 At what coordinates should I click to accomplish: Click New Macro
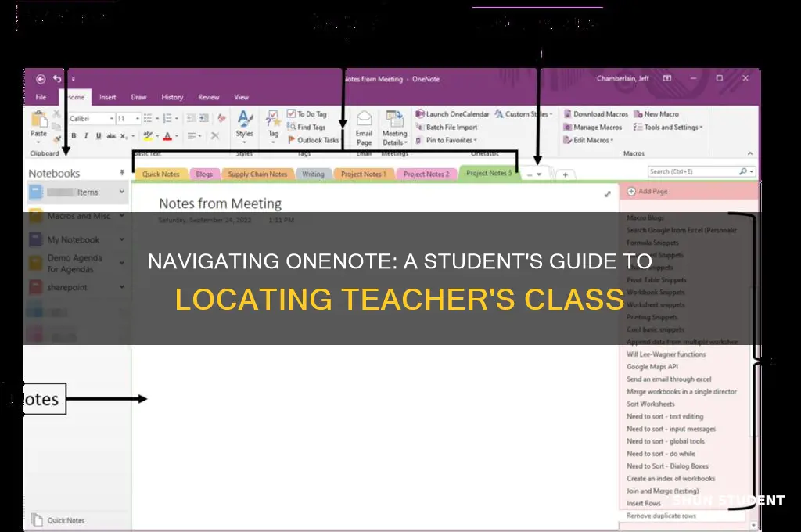pos(656,114)
